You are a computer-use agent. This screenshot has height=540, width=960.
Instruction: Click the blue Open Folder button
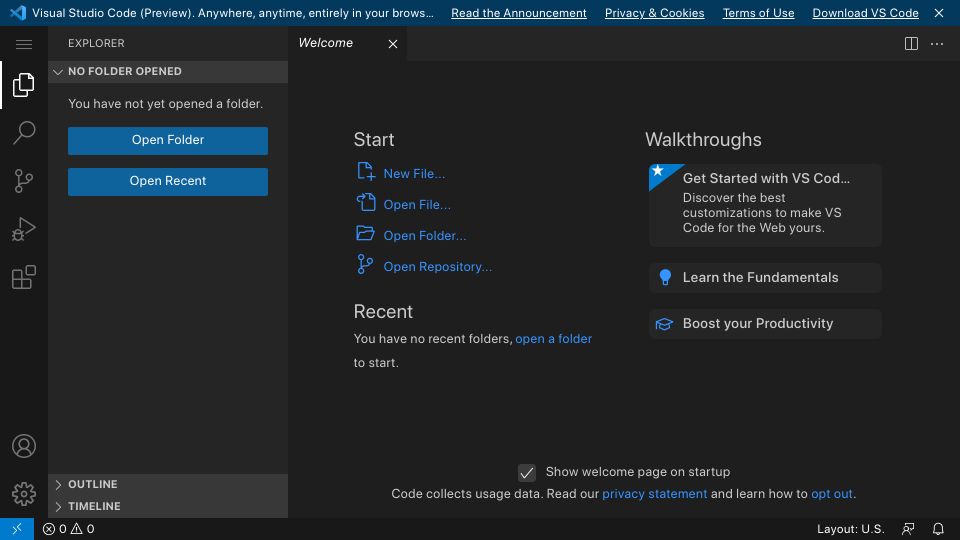[x=168, y=140]
